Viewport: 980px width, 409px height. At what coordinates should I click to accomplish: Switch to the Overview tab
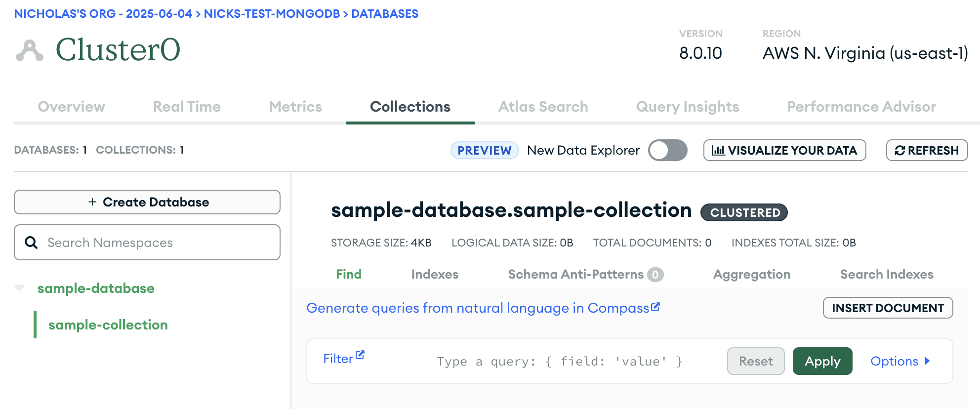point(72,107)
